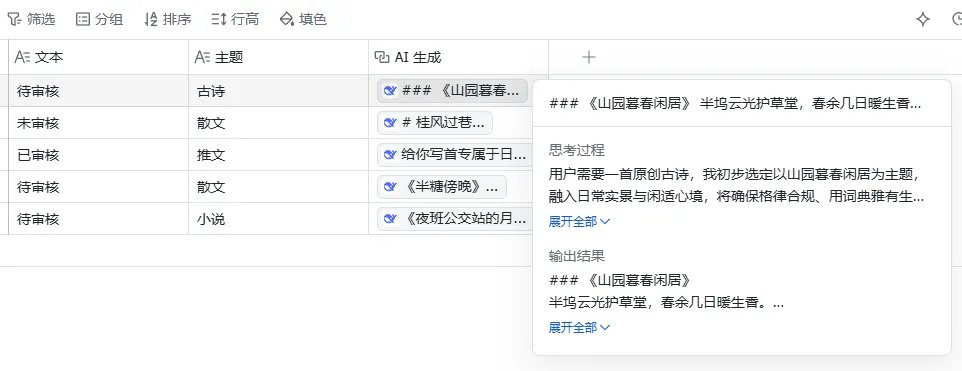
Task: Click the 文本 column header
Action: 98,57
